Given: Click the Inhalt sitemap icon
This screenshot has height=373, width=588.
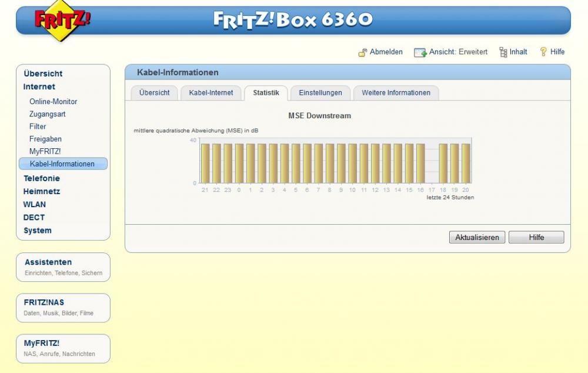Looking at the screenshot, I should click(503, 52).
